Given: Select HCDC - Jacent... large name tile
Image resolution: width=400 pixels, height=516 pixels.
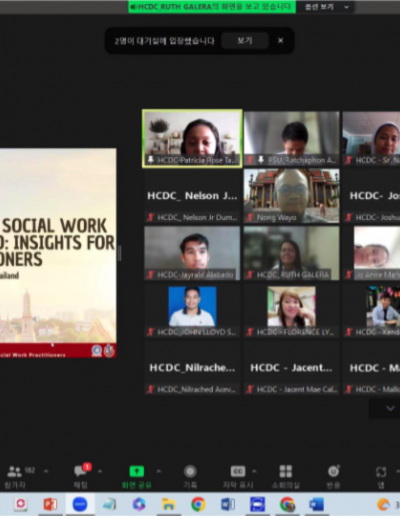Looking at the screenshot, I should coord(292,368).
